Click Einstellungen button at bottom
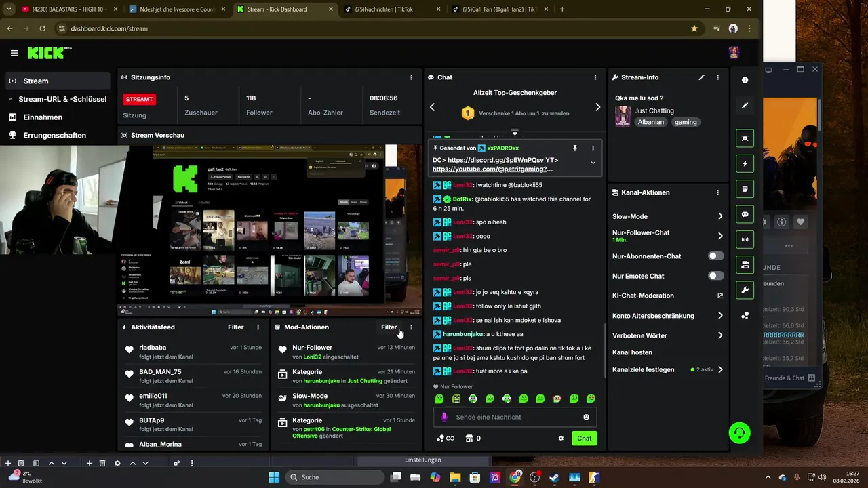 click(423, 460)
